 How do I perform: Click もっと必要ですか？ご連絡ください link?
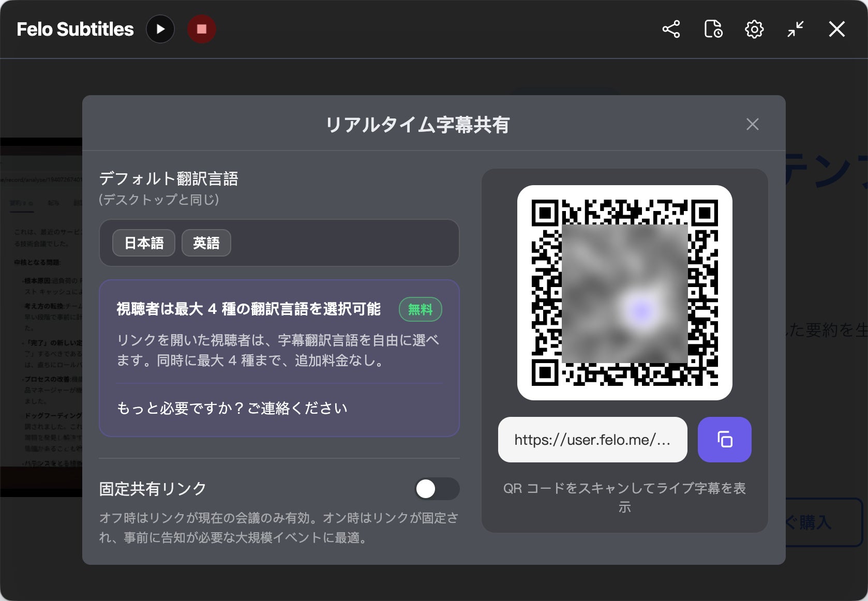pyautogui.click(x=232, y=408)
